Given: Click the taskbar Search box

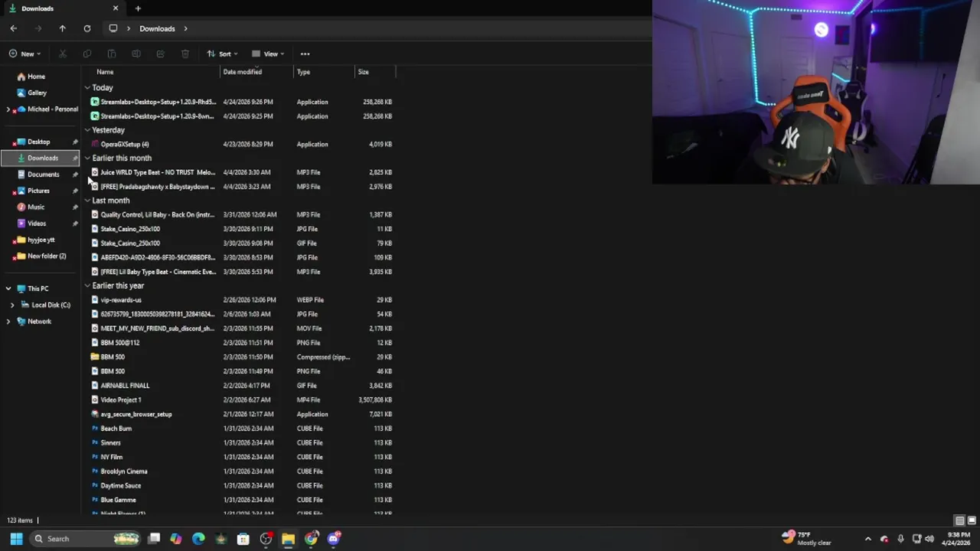Looking at the screenshot, I should [x=86, y=539].
